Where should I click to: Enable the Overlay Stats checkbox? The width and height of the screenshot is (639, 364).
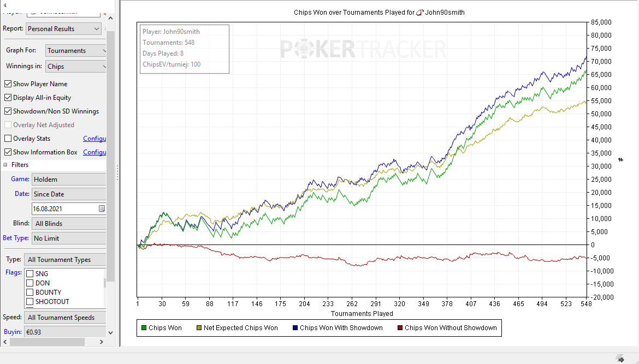pyautogui.click(x=8, y=139)
